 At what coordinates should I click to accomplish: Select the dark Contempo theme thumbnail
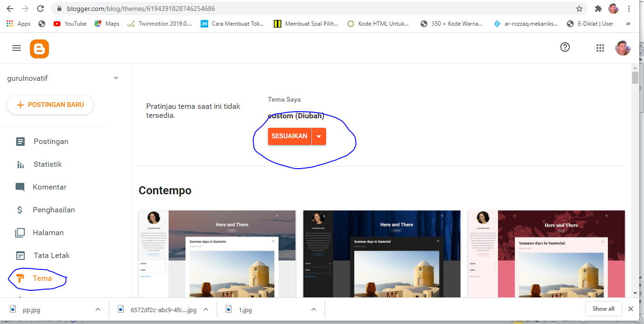tap(382, 254)
